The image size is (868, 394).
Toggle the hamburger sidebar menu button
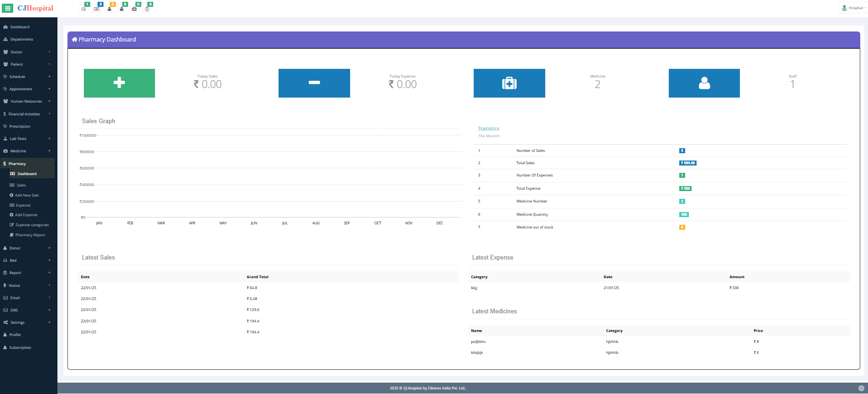point(8,8)
